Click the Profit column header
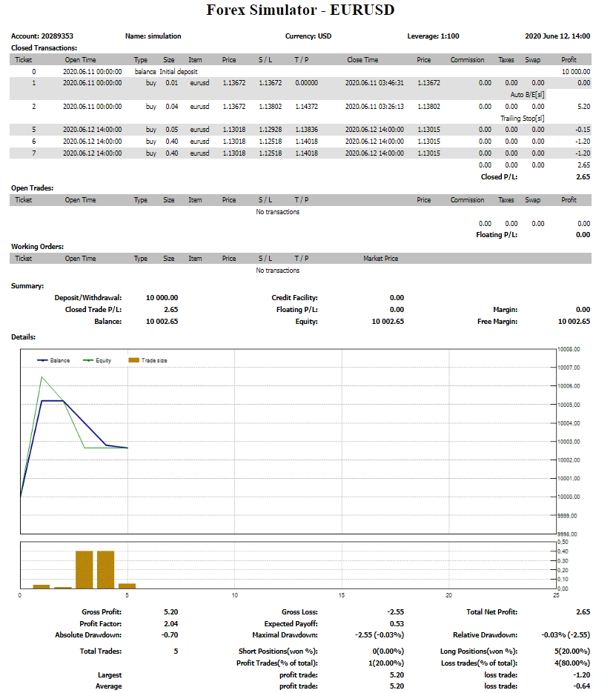The width and height of the screenshot is (616, 693). click(569, 60)
